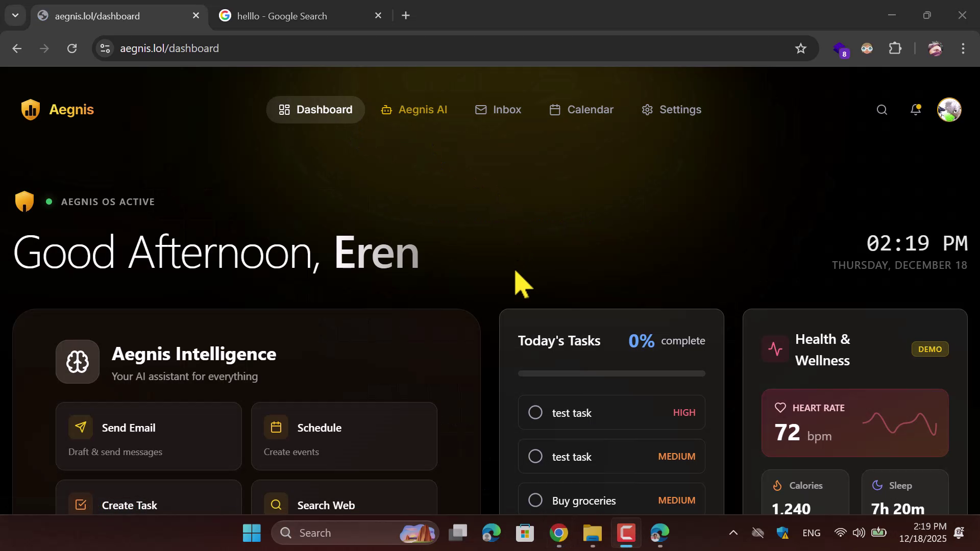This screenshot has width=980, height=551.
Task: Click the Aegnis shield logo icon
Action: (x=31, y=110)
